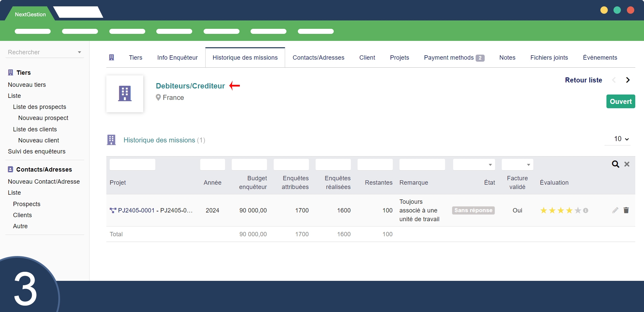Switch to the Info Enquêteur tab

177,58
